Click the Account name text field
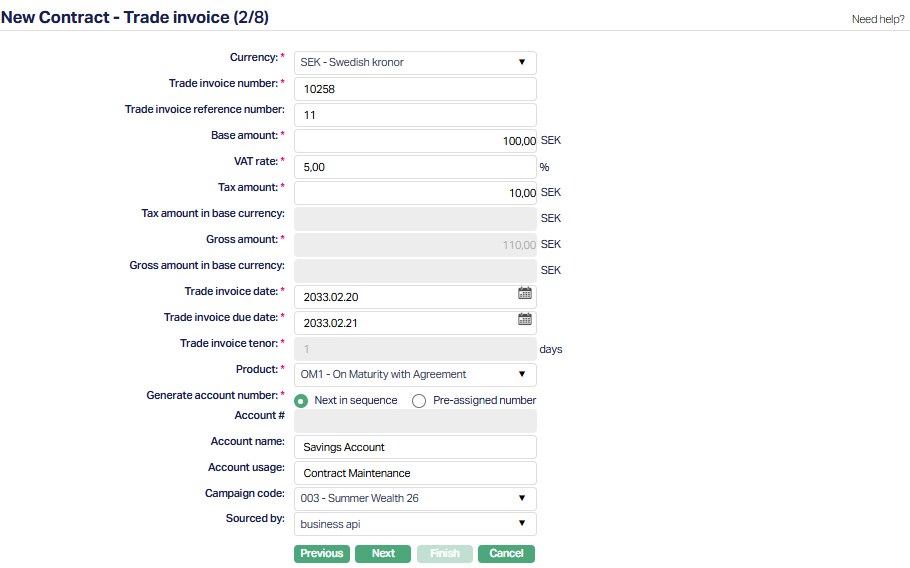910x568 pixels. pyautogui.click(x=415, y=447)
